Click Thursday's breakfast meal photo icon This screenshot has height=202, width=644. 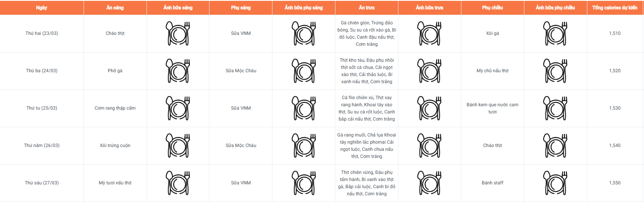coord(178,145)
